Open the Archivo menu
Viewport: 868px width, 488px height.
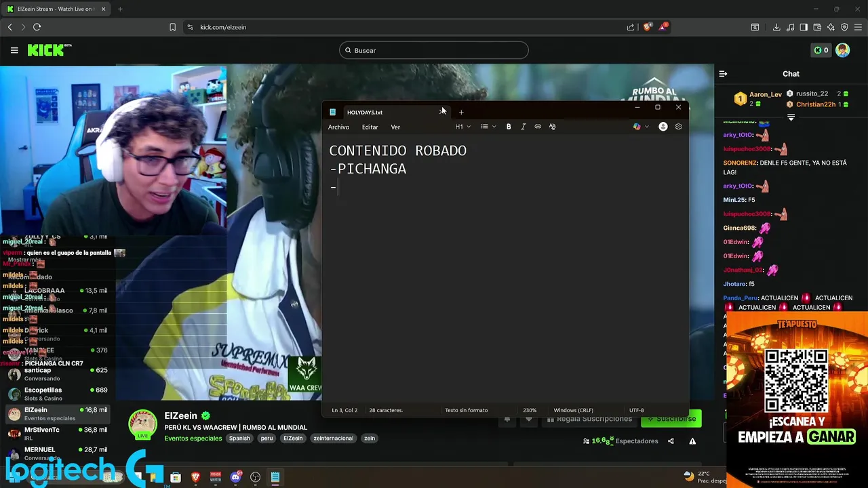pyautogui.click(x=338, y=127)
